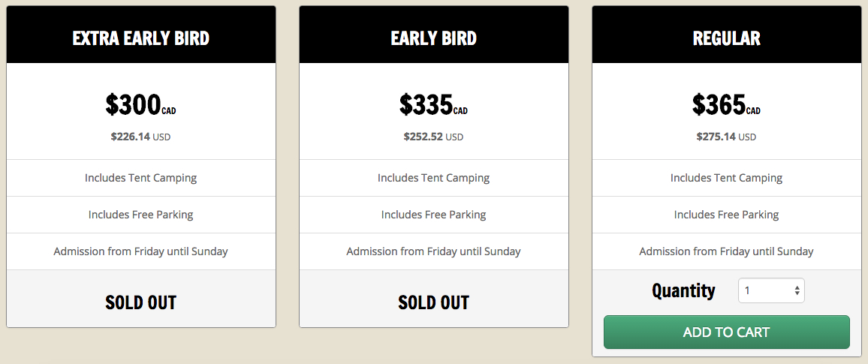
Task: Open the Quantity dropdown for Regular ticket
Action: tap(770, 291)
